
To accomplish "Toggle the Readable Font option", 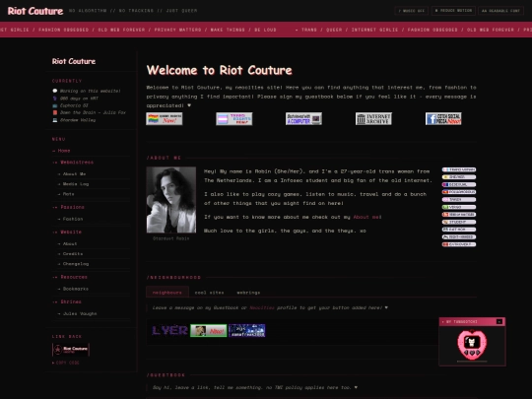I will tap(500, 11).
